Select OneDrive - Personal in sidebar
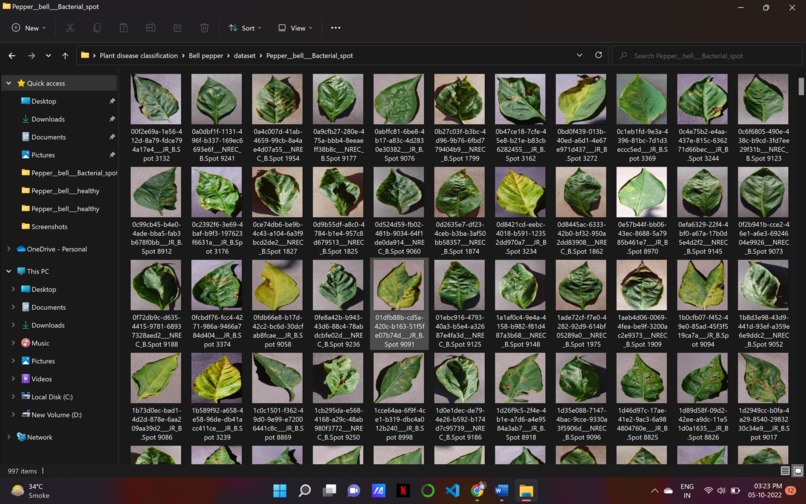806x504 pixels. (x=57, y=249)
